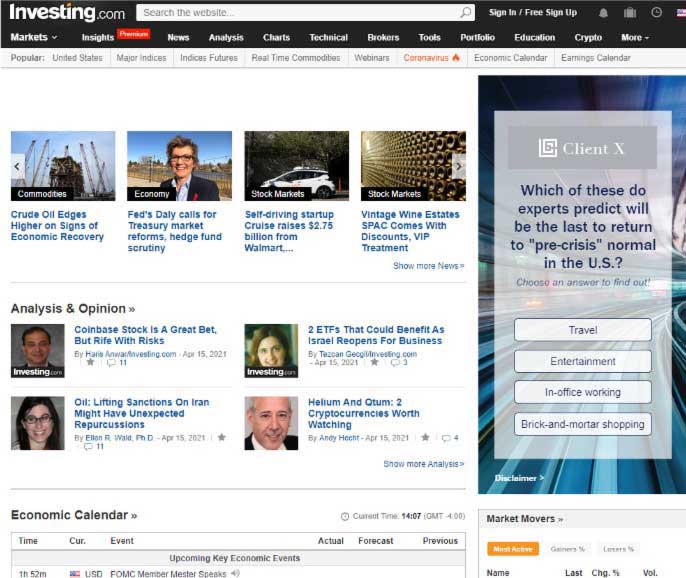This screenshot has height=578, width=686.
Task: Open comments on Helium And Qtum article
Action: (450, 438)
